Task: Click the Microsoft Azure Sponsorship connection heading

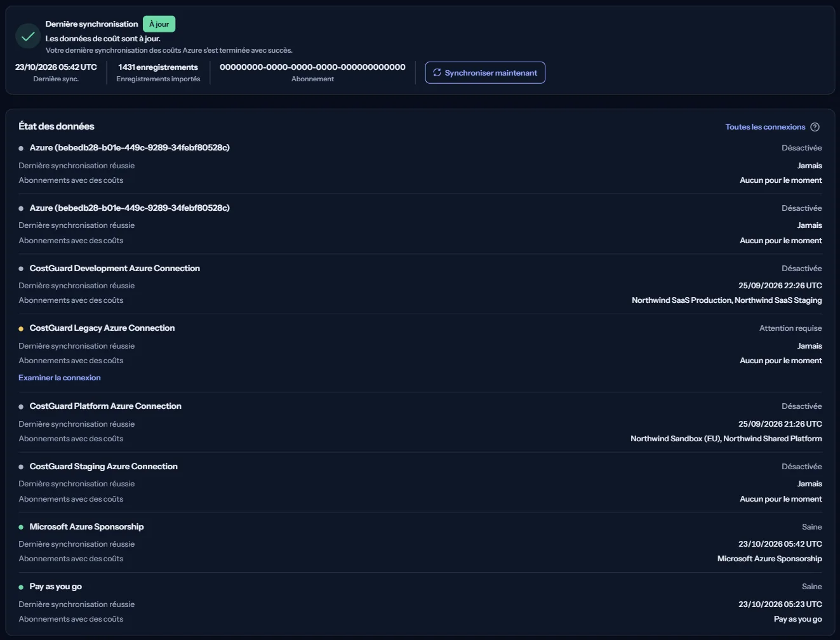Action: coord(87,527)
